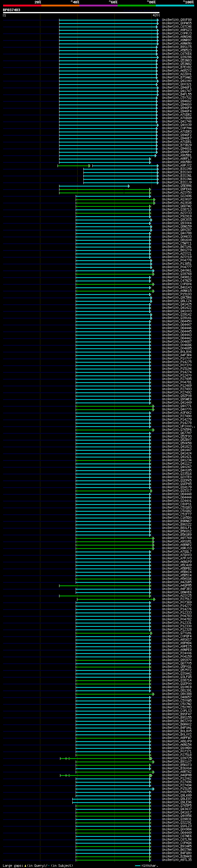This screenshot has width=197, height=868.
Task: Click the purple ~60% identity legend segment
Action: (x=98, y=6)
